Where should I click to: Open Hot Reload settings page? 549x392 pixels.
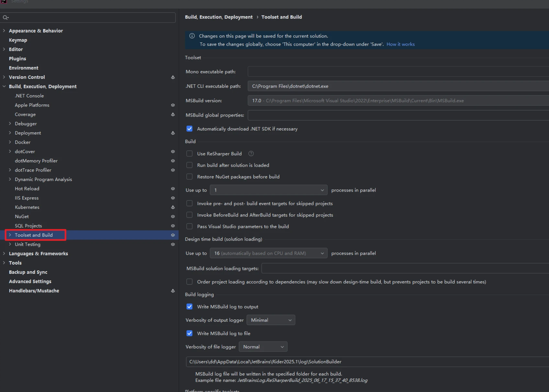click(x=27, y=188)
